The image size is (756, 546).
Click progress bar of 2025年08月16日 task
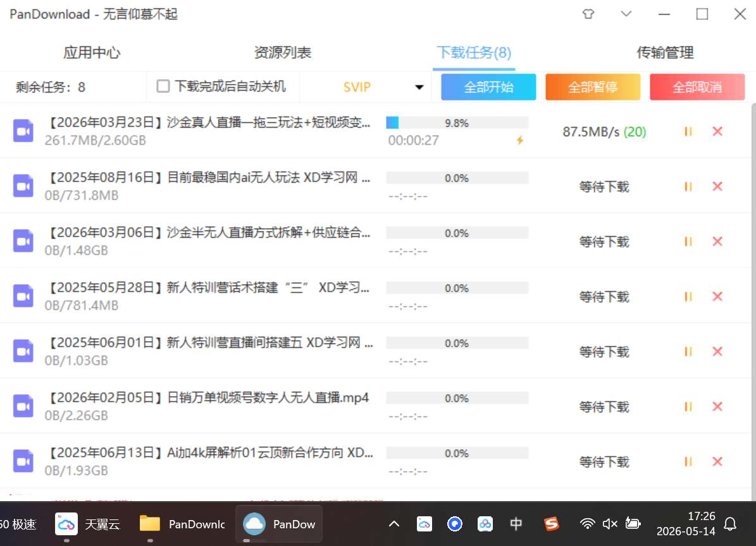[x=457, y=178]
